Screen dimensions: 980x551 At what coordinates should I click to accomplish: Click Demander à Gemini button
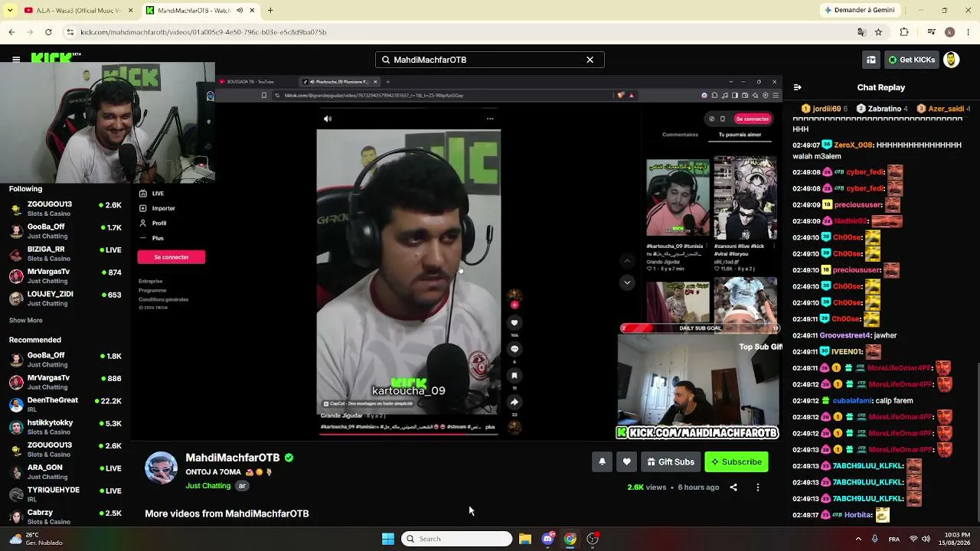[x=859, y=10]
